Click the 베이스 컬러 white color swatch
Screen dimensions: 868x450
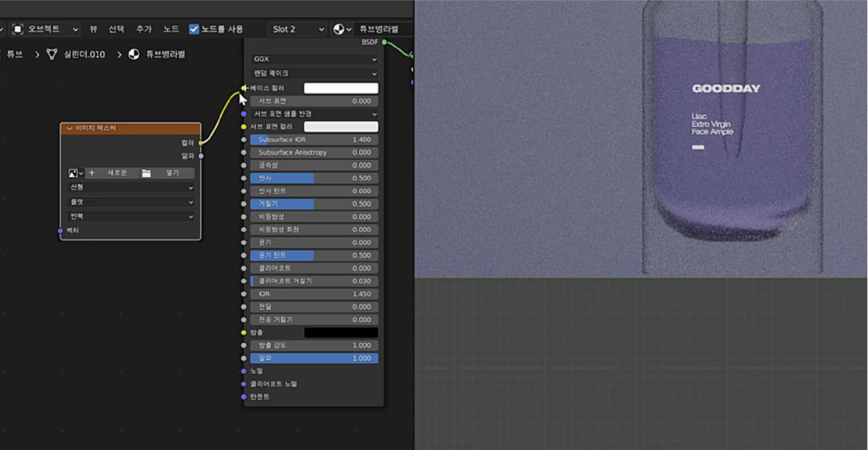tap(341, 88)
